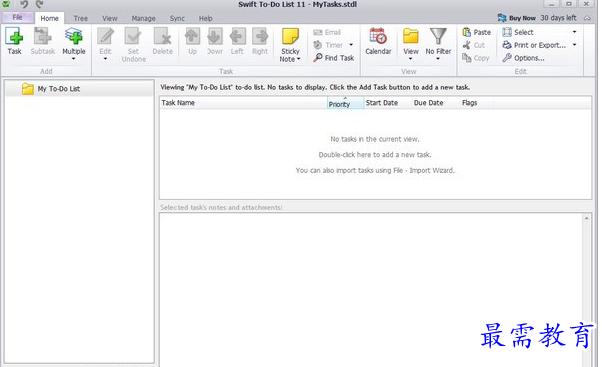Click the Paste icon
The height and width of the screenshot is (367, 602).
(466, 32)
